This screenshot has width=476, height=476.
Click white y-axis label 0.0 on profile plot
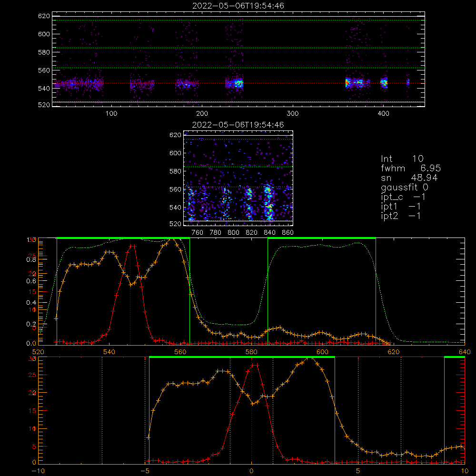coord(31,344)
